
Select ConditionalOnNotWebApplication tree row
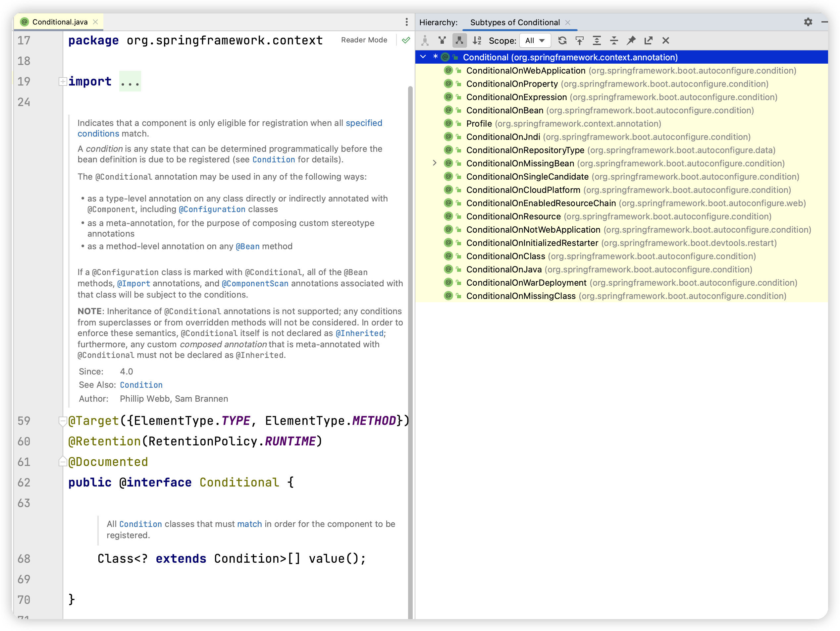pos(622,229)
